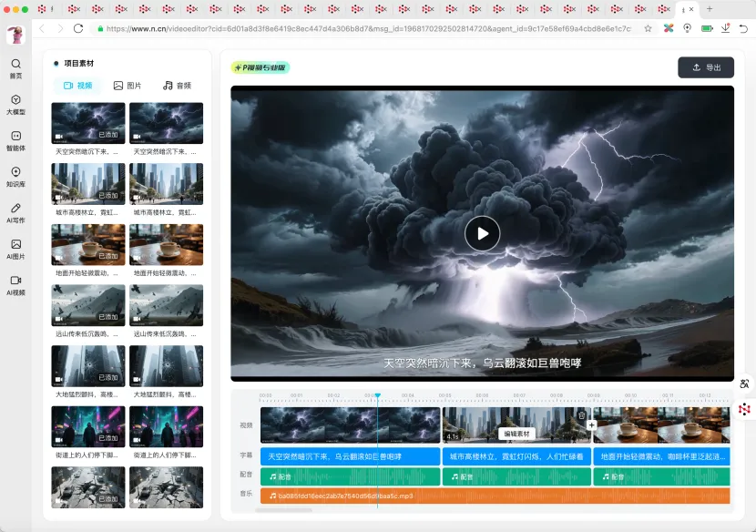This screenshot has width=756, height=532.
Task: Reload the page with browser refresh icon
Action: point(78,28)
